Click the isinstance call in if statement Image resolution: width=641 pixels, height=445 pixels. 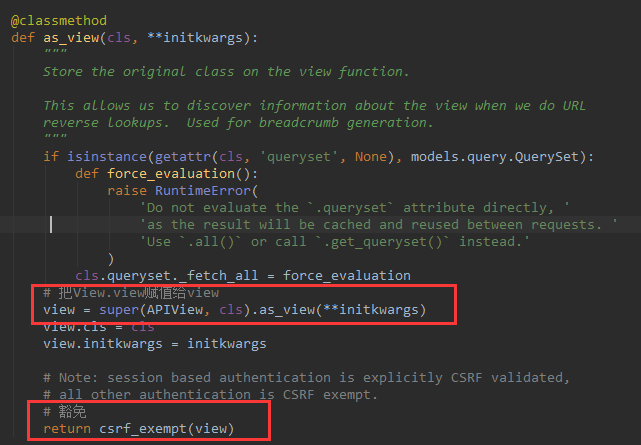(107, 157)
